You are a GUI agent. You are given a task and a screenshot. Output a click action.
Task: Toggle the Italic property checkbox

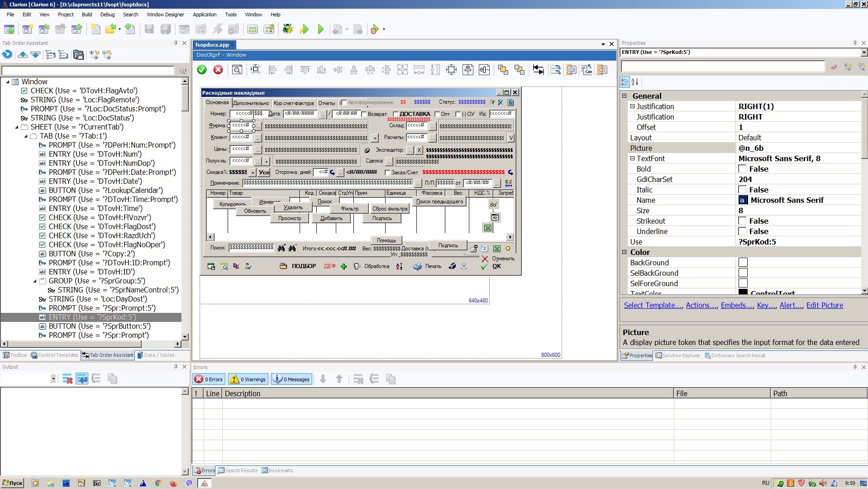[x=742, y=190]
